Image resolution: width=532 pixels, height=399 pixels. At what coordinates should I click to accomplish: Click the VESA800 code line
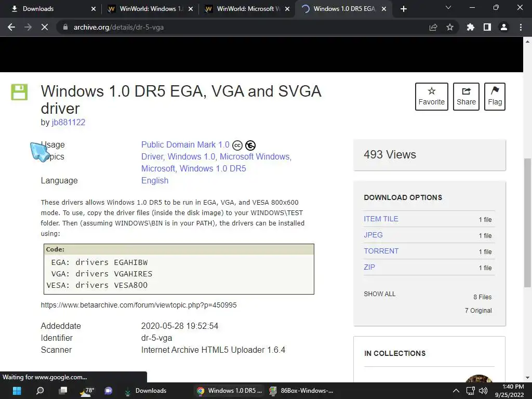(x=97, y=285)
